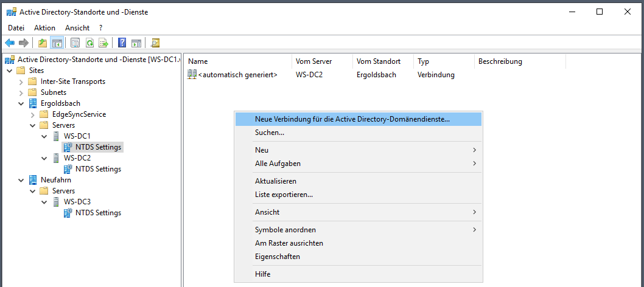Click NTDS Settings icon under WS-DC3

(x=68, y=213)
